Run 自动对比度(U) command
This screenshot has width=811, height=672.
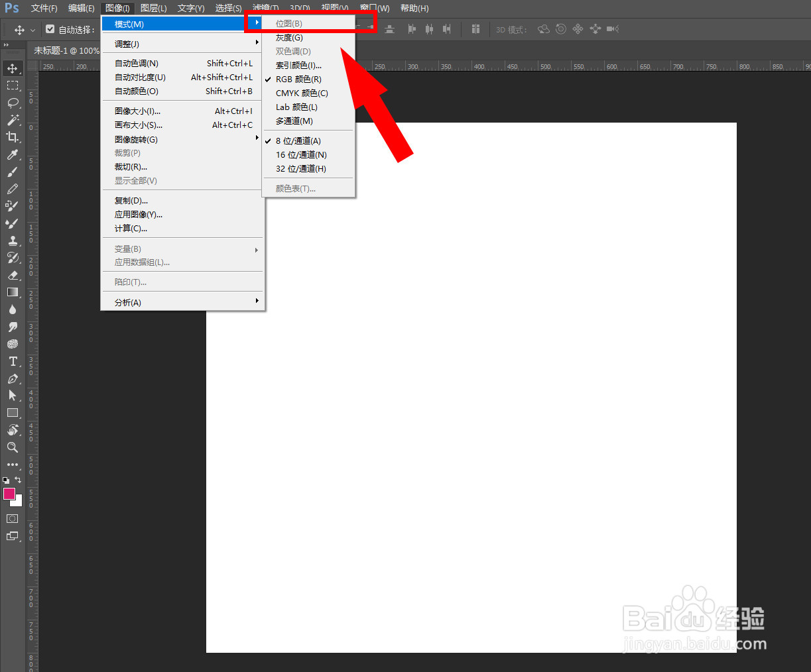tap(183, 77)
